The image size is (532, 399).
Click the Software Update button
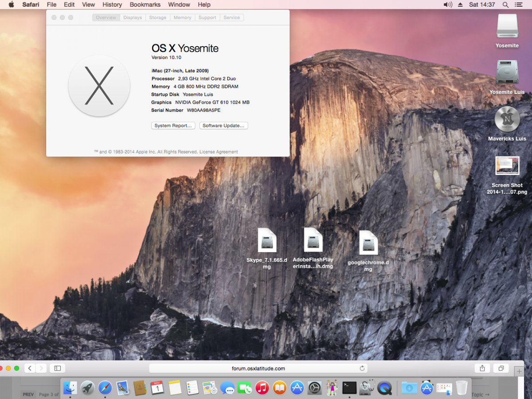pyautogui.click(x=223, y=125)
